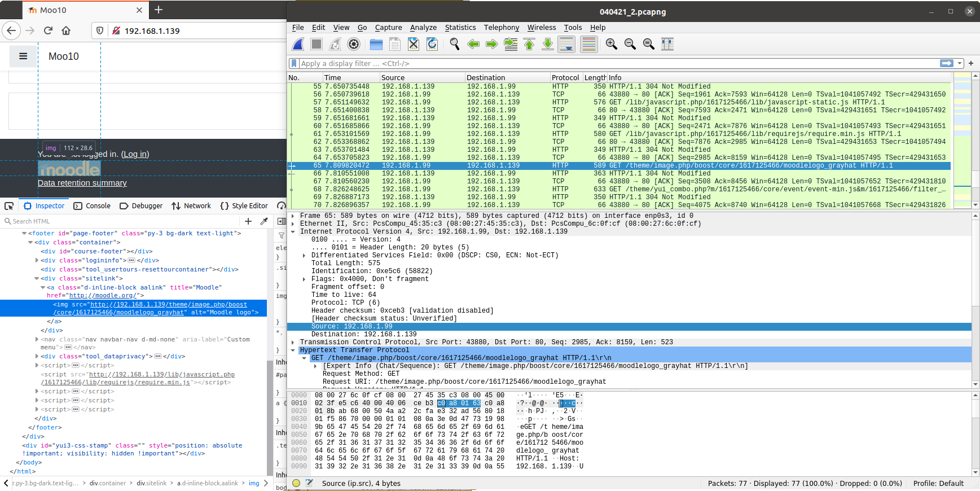980x491 pixels.
Task: Close this capture file icon
Action: click(x=414, y=44)
